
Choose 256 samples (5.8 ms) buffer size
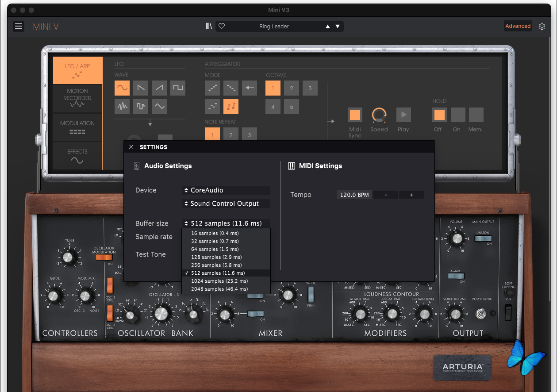pyautogui.click(x=216, y=265)
